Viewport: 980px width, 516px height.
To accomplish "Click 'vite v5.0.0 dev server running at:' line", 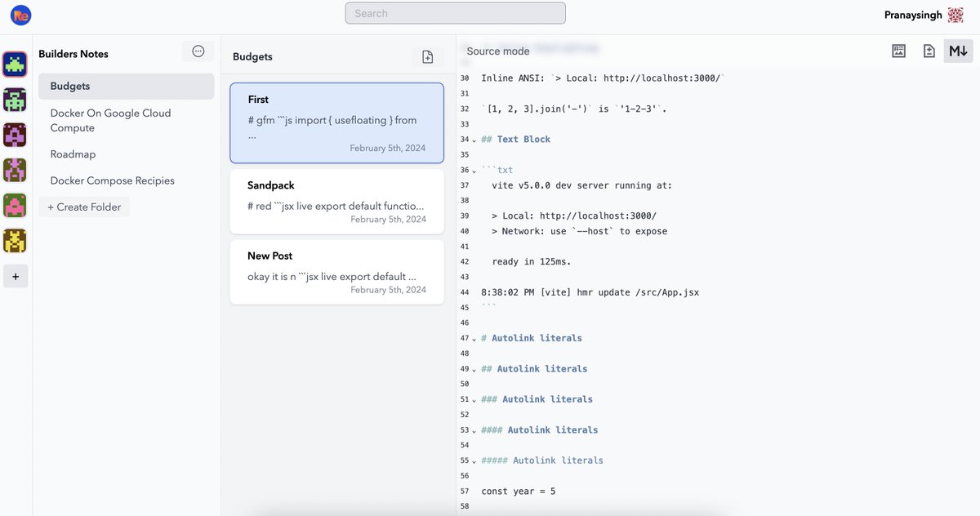I will pos(581,185).
